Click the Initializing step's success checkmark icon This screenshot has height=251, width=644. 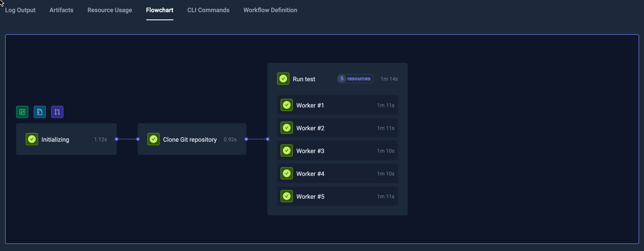tap(32, 139)
